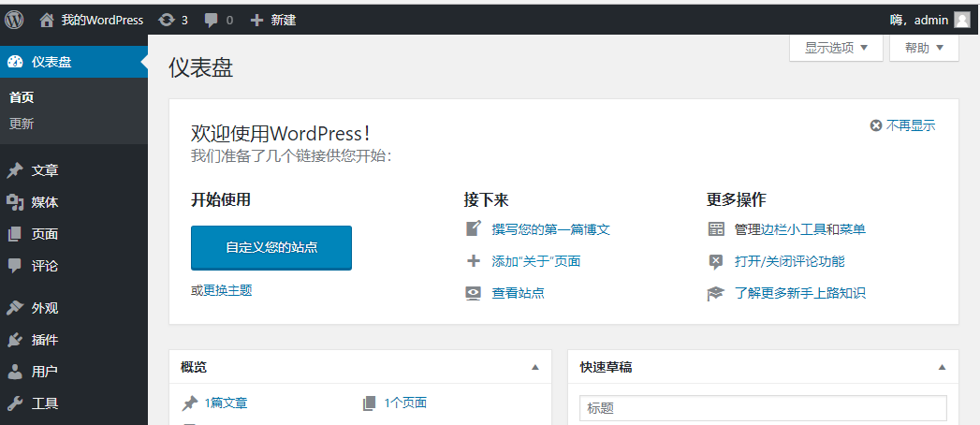
Task: Click the 自定义您的站点 button
Action: pyautogui.click(x=271, y=247)
